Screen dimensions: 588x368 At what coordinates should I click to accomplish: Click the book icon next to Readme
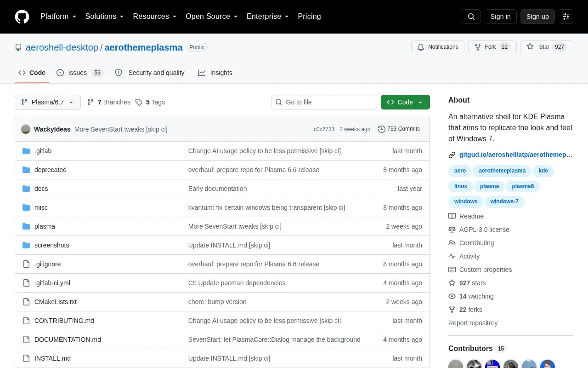[x=452, y=216]
